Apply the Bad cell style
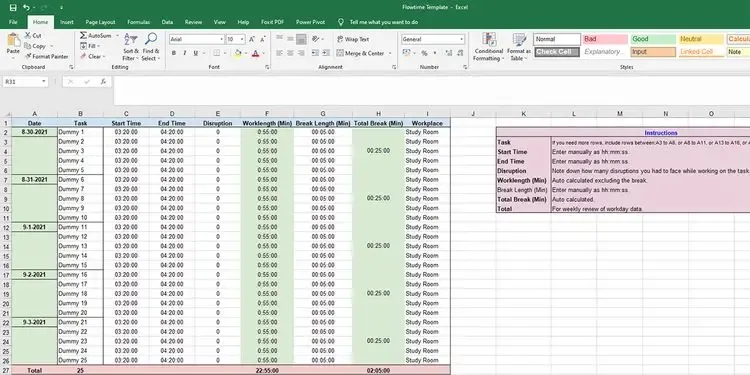 coord(606,39)
